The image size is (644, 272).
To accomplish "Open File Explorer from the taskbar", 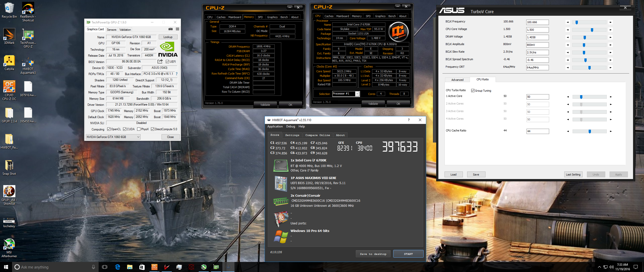I will (130, 267).
